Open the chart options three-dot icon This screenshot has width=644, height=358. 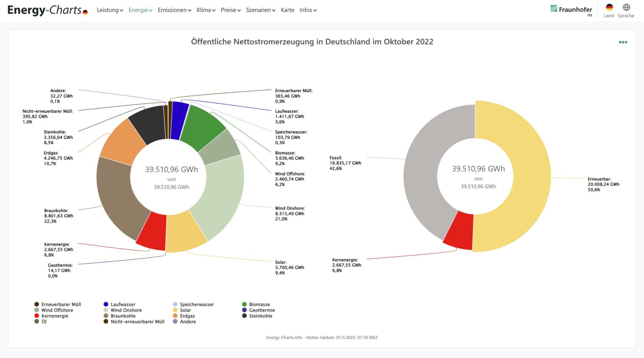click(x=623, y=42)
